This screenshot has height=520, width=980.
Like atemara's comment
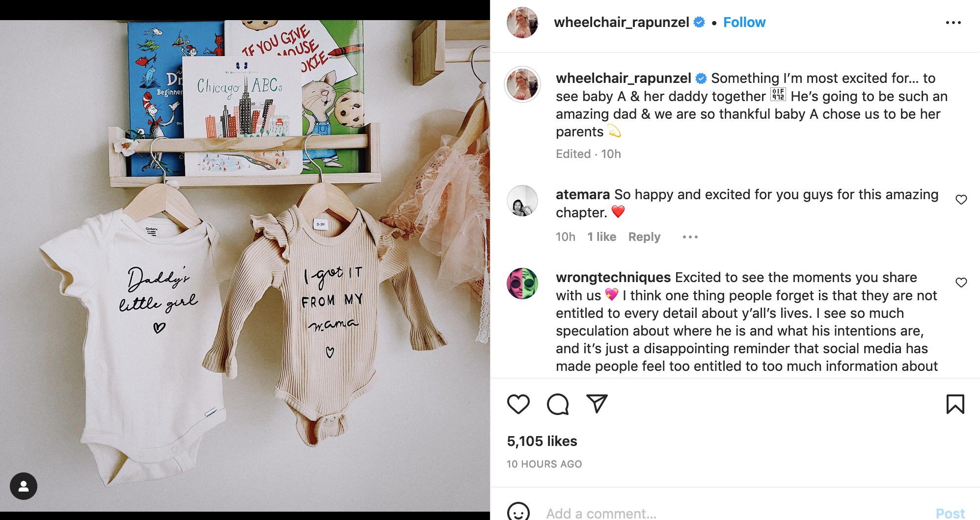coord(961,200)
